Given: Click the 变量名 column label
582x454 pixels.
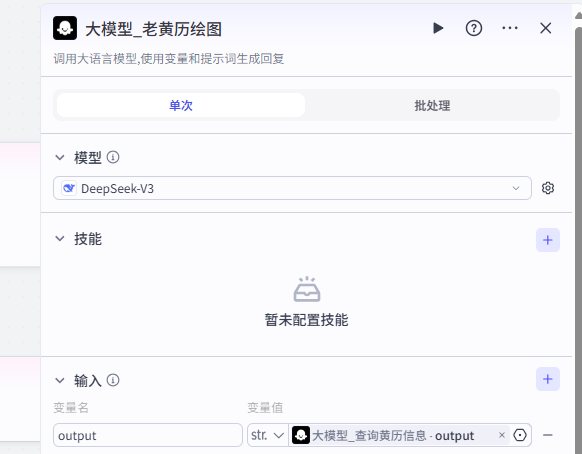Looking at the screenshot, I should pyautogui.click(x=71, y=408).
